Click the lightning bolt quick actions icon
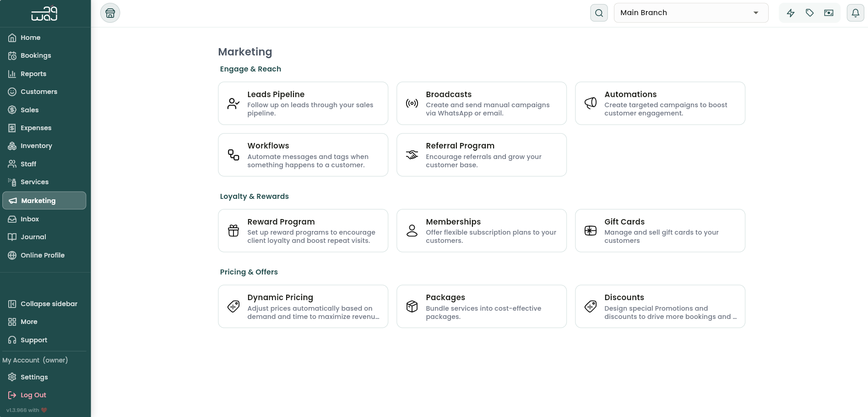 coord(791,13)
